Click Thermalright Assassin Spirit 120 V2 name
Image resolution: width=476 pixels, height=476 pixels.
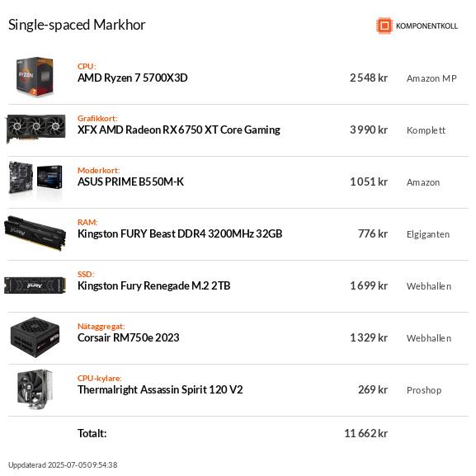click(160, 389)
